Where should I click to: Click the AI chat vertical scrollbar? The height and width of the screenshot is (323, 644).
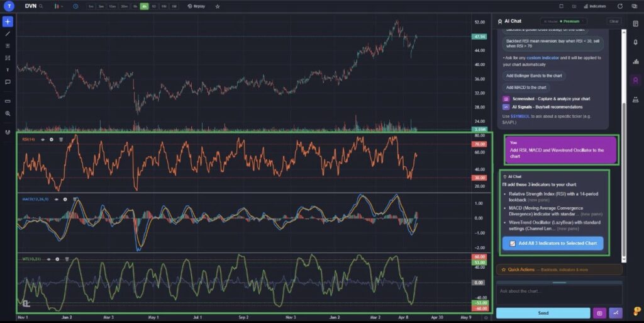[x=625, y=146]
